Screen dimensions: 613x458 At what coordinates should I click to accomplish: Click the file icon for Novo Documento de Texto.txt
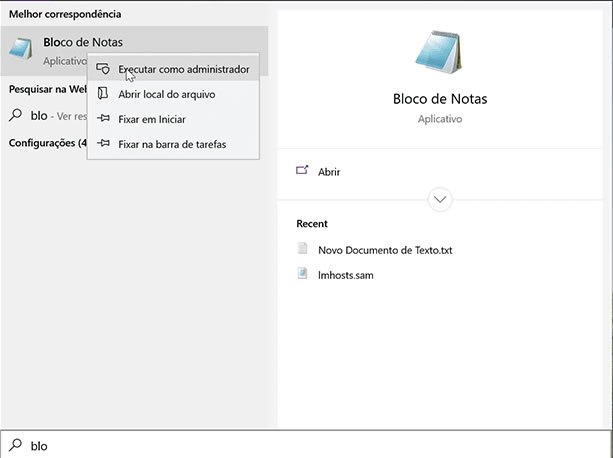tap(302, 249)
